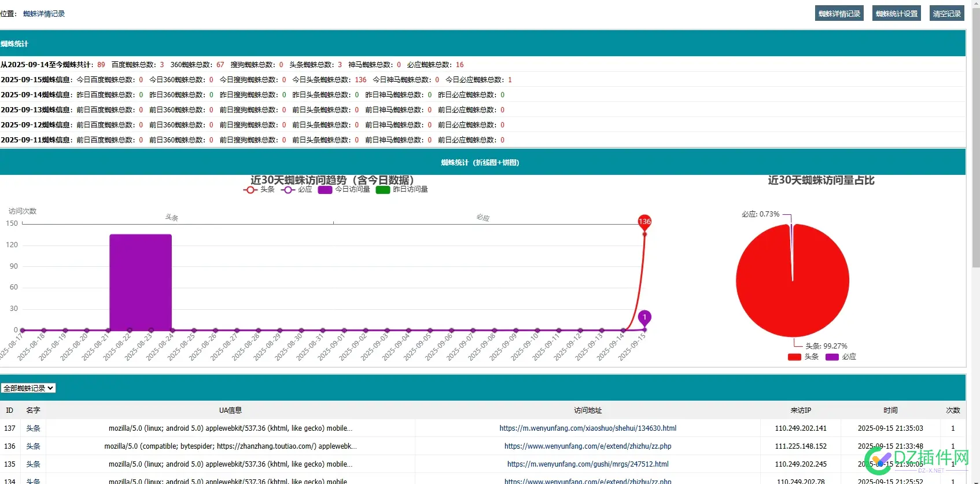Click the red 136 marker pin on chart
Viewport: 980px width, 484px height.
coord(644,222)
